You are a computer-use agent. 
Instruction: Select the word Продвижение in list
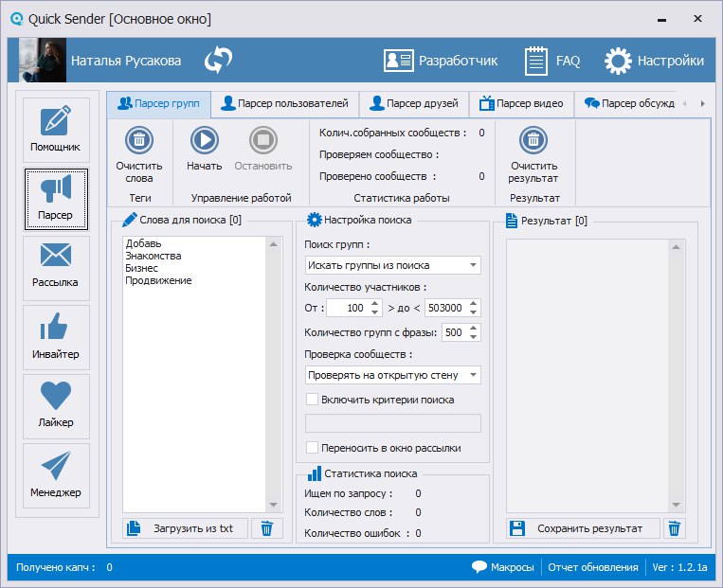tap(158, 280)
